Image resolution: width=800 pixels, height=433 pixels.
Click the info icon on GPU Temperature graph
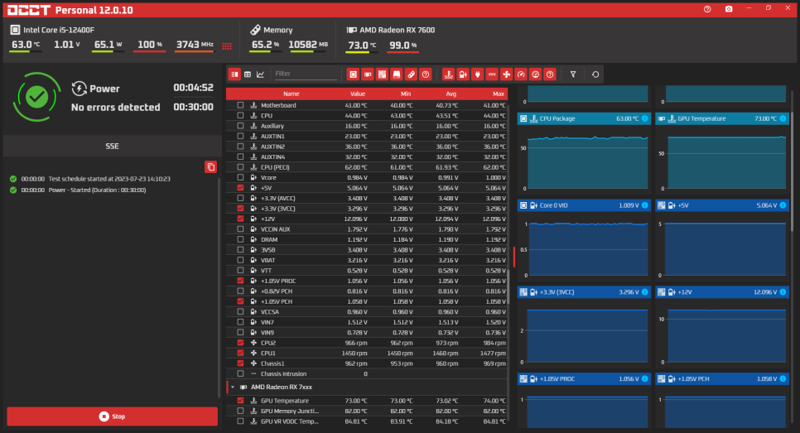pos(783,118)
